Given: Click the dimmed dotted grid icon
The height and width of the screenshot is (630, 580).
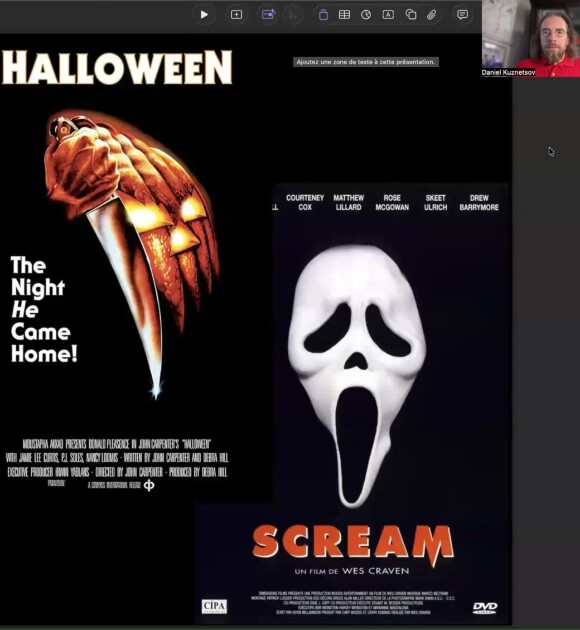Looking at the screenshot, I should click(x=293, y=15).
